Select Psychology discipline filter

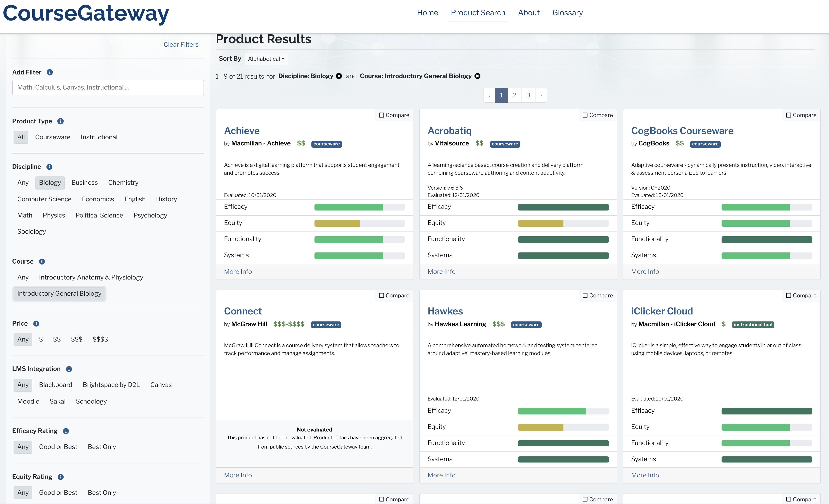pyautogui.click(x=150, y=215)
